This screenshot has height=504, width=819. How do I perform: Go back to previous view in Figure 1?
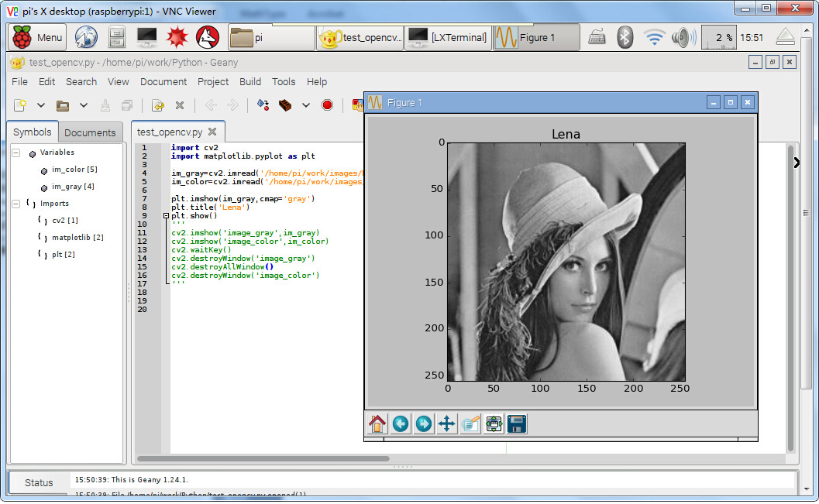401,423
